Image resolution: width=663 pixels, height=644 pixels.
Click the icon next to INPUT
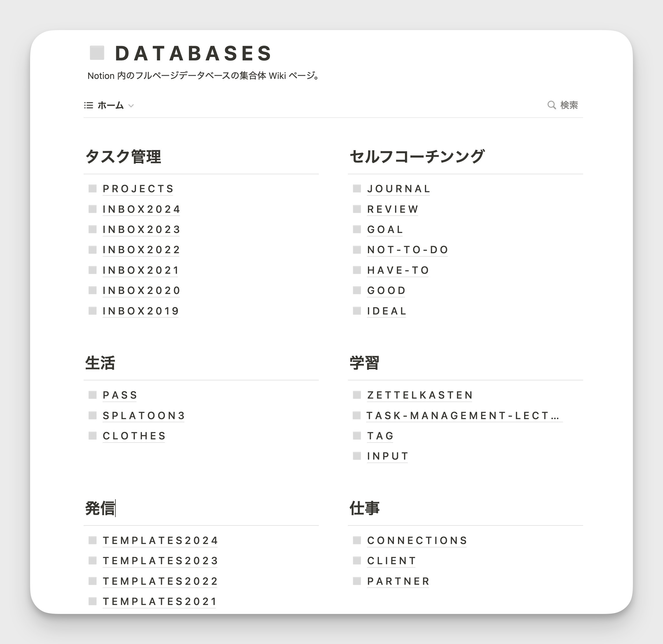[357, 456]
